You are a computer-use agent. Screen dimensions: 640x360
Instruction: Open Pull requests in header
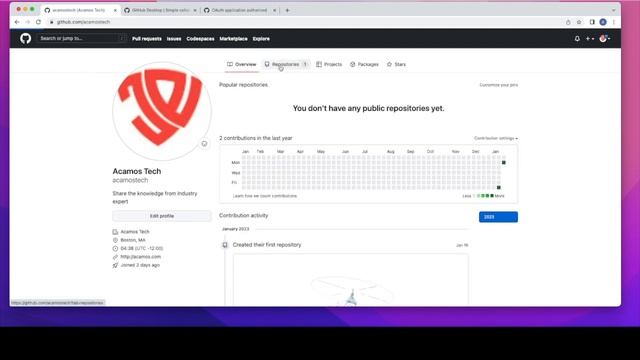coord(147,39)
